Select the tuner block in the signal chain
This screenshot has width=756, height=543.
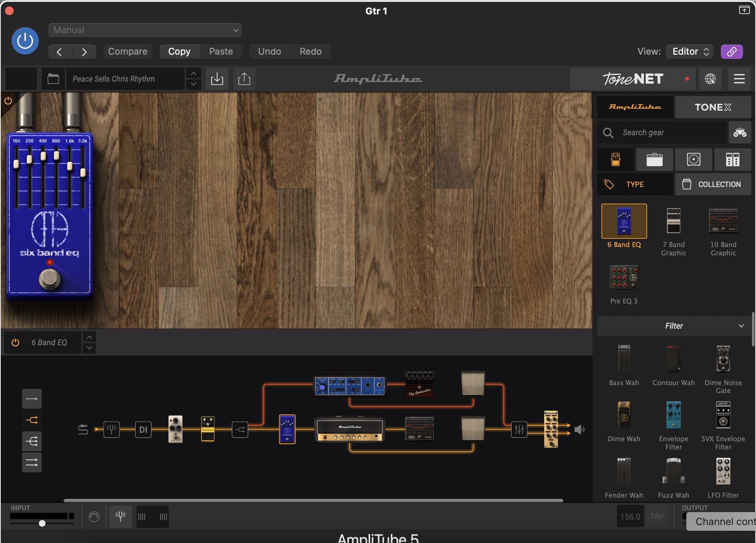tap(112, 429)
